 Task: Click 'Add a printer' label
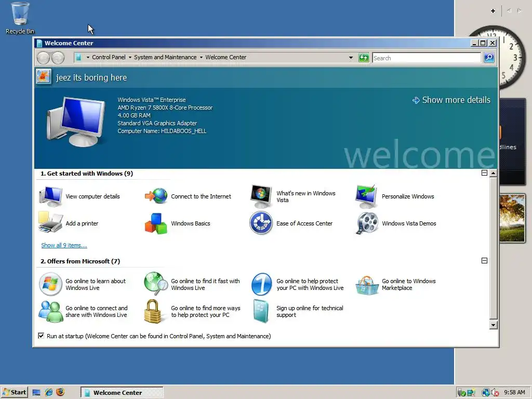[82, 223]
